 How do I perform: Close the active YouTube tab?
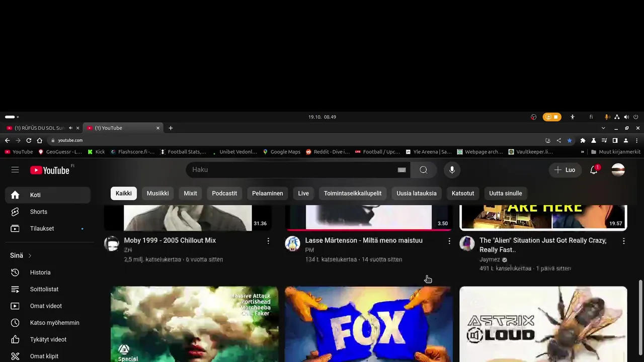[157, 128]
